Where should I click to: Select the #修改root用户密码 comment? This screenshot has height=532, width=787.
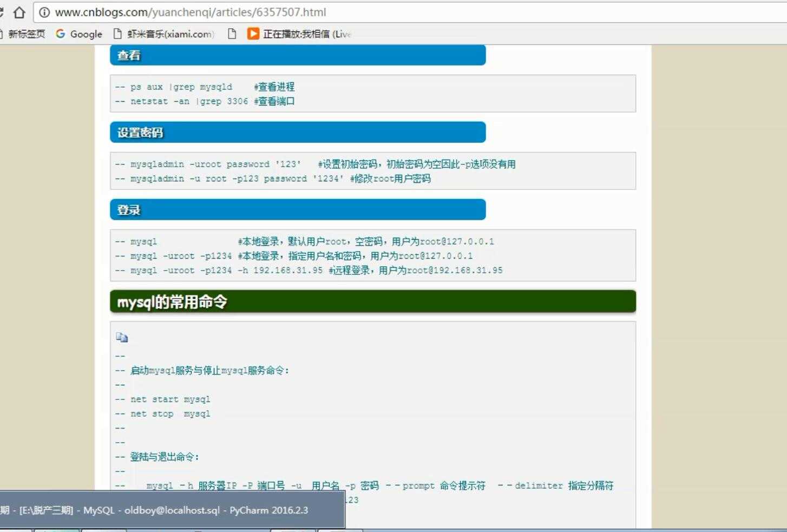[x=390, y=179]
